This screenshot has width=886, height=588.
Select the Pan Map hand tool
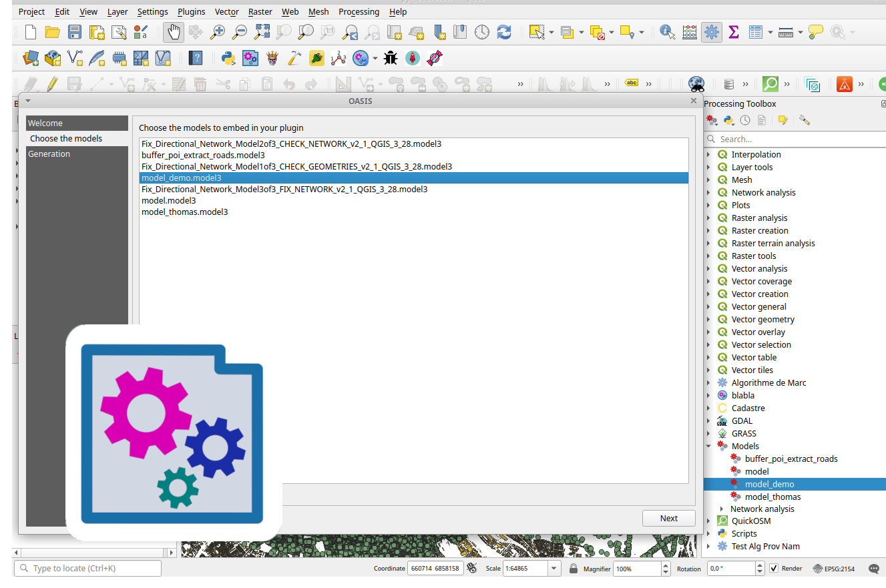click(x=173, y=31)
